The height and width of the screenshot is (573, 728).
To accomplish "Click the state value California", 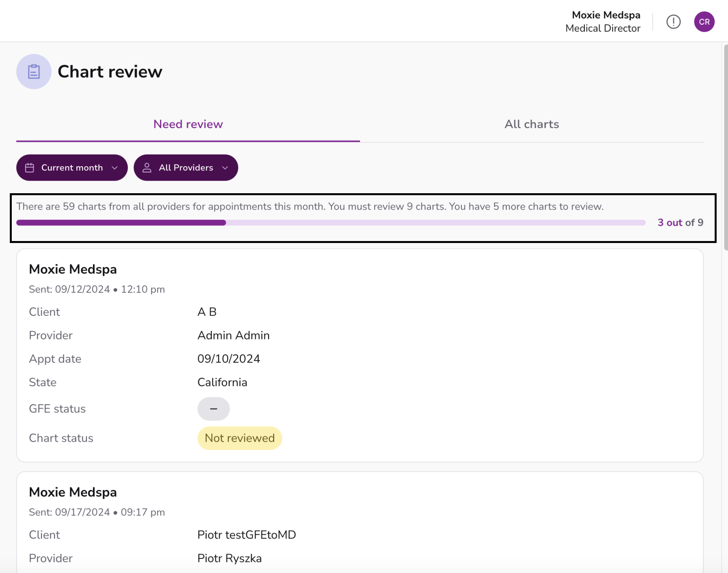I will coord(222,383).
